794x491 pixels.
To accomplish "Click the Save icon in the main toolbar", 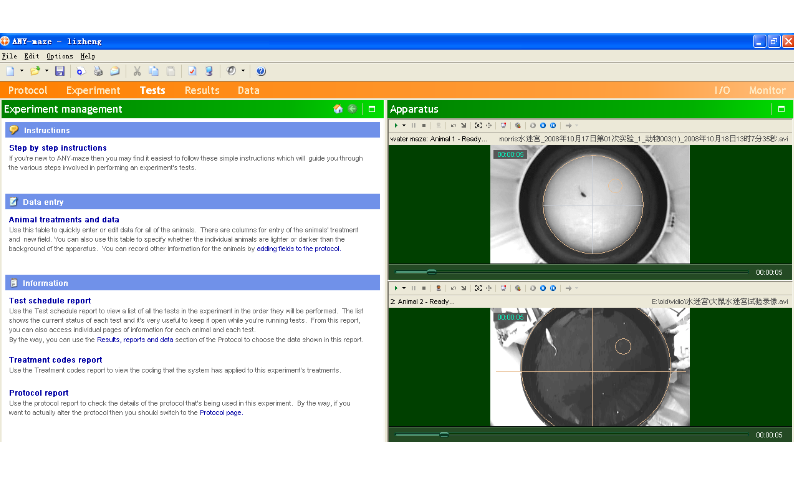I will click(60, 72).
